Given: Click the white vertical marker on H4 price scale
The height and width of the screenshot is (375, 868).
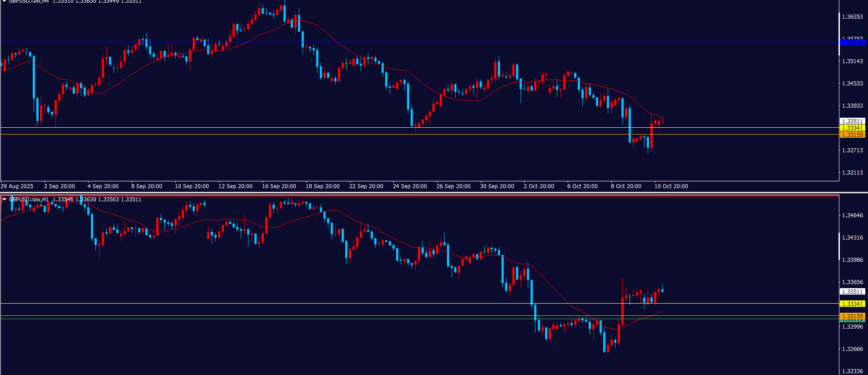Looking at the screenshot, I should pos(839,34).
